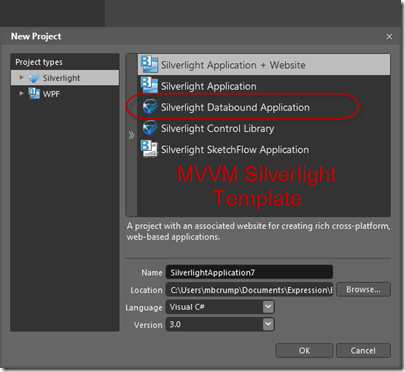Click the Location path input field
Viewport: 405px width, 372px height.
[249, 290]
